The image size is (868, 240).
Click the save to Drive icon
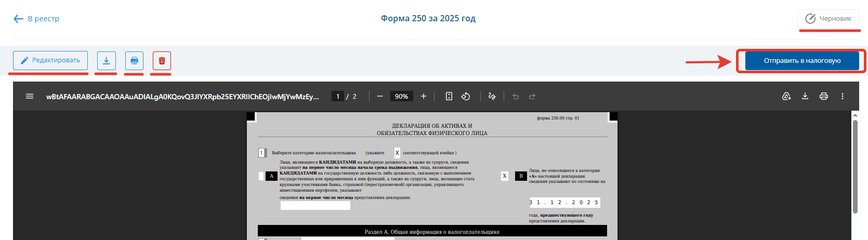(x=786, y=96)
